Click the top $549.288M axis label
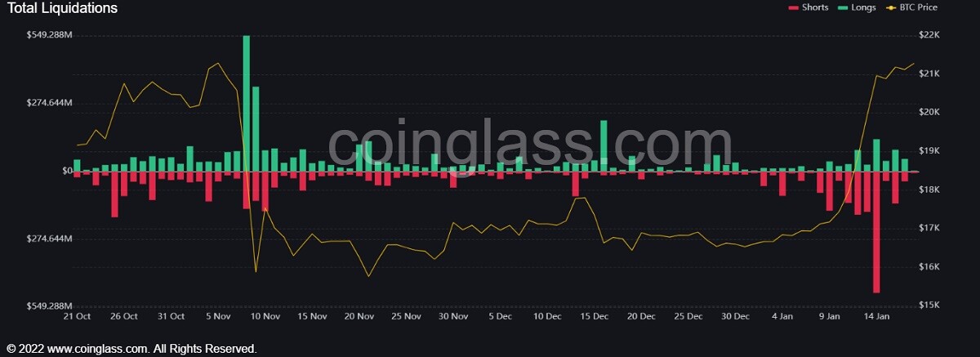This screenshot has width=980, height=357. coord(48,35)
